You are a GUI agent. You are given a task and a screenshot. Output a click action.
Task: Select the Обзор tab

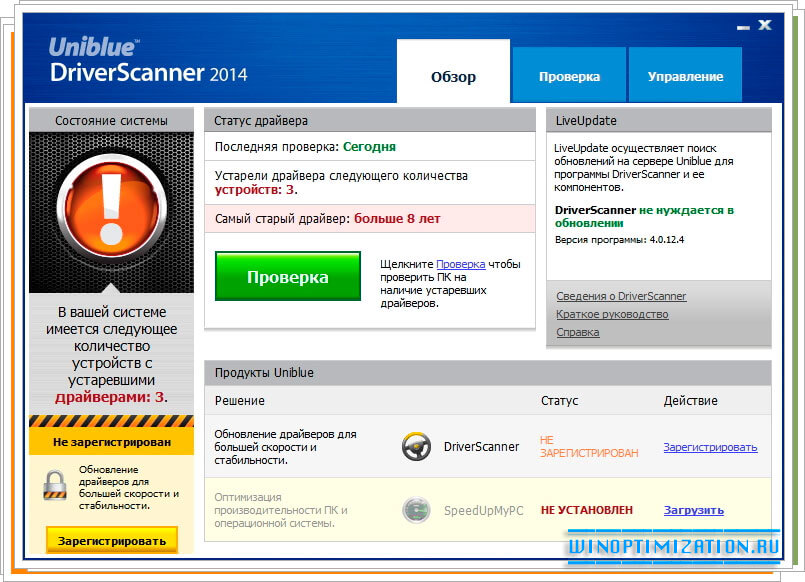[x=453, y=74]
